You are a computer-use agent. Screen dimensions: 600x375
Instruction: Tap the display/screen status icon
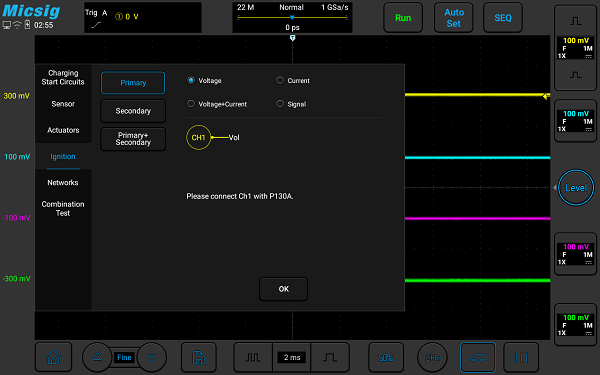point(7,25)
